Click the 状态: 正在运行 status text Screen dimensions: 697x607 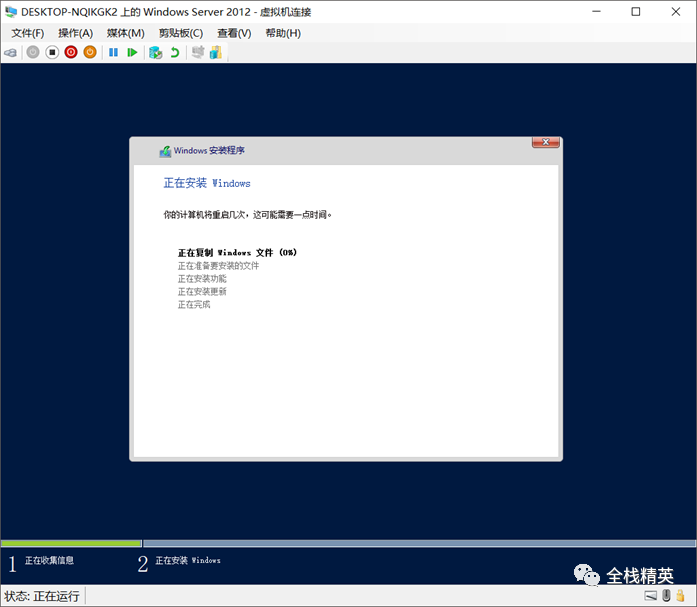[42, 596]
